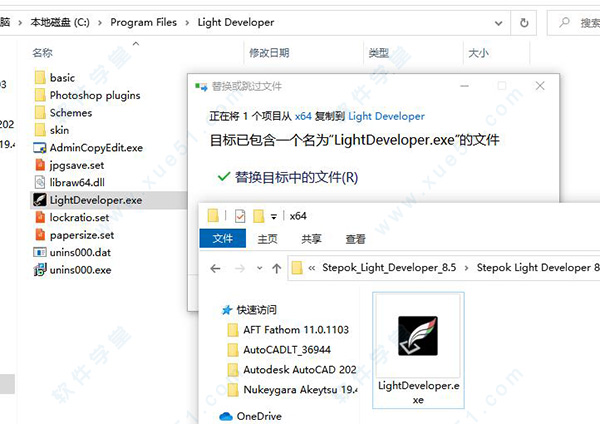Select the unins000.exe installer icon
Viewport: 600px width, 424px height.
click(40, 269)
